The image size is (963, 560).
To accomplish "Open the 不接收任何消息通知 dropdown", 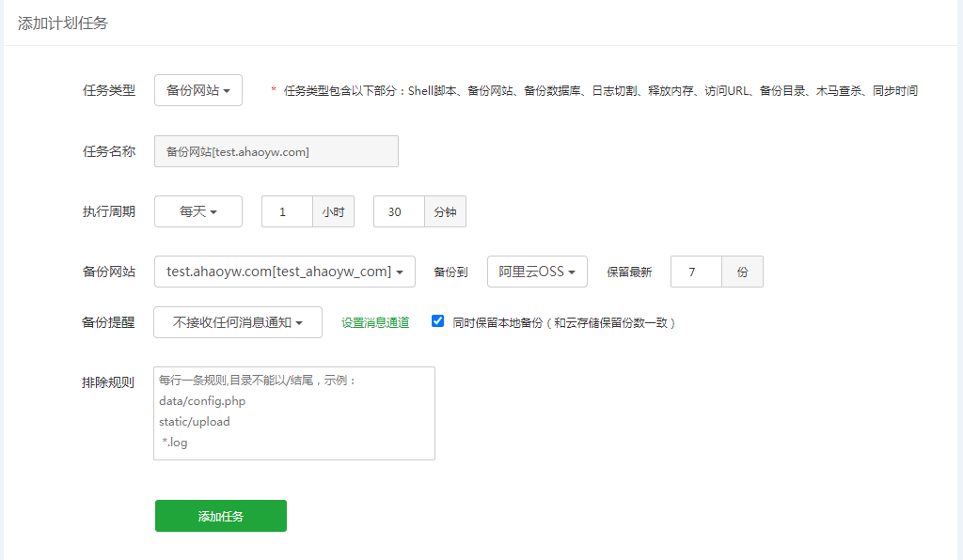I will pos(237,322).
